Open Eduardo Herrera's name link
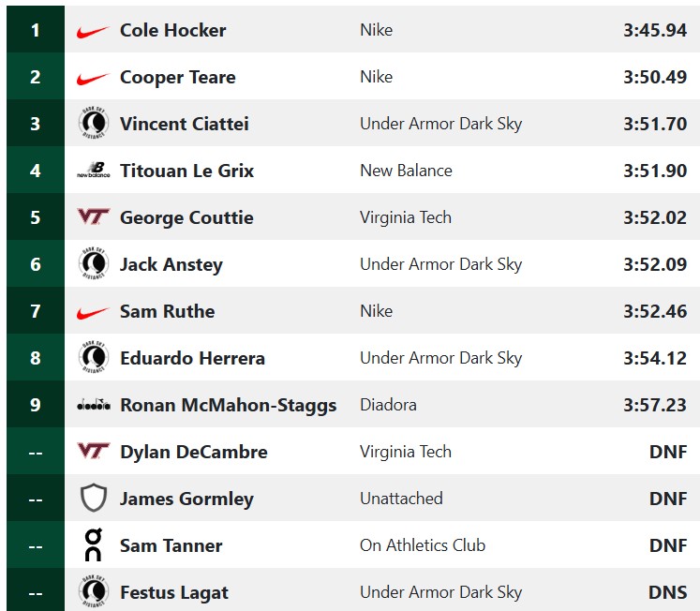The image size is (700, 611). [192, 358]
